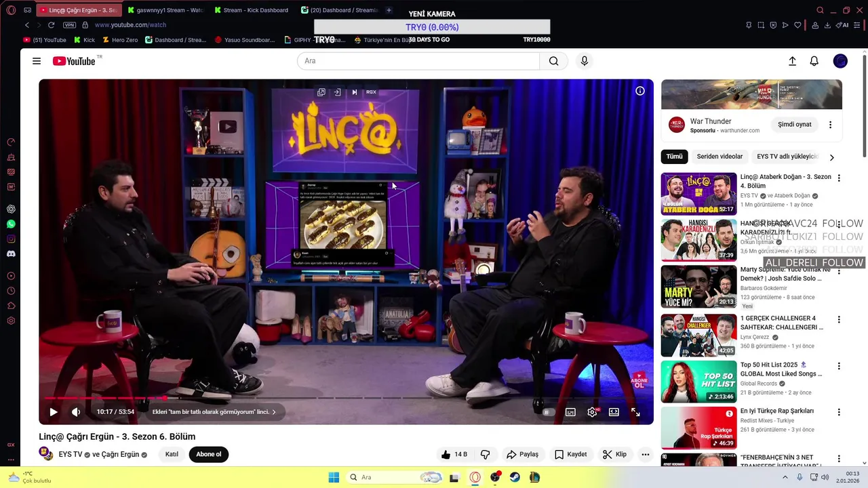Screen dimensions: 868x488
Task: Click the magnifier search button beside the search field
Action: (x=554, y=61)
